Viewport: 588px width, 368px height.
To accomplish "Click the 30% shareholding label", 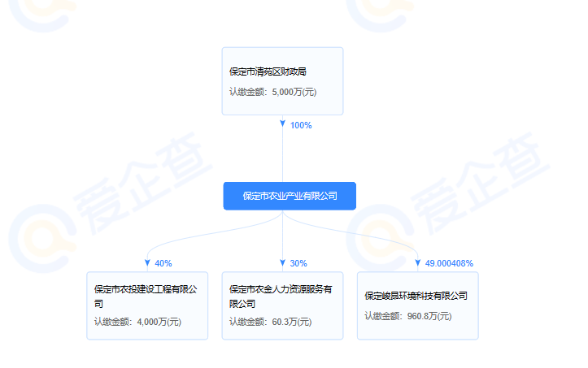I will click(298, 263).
